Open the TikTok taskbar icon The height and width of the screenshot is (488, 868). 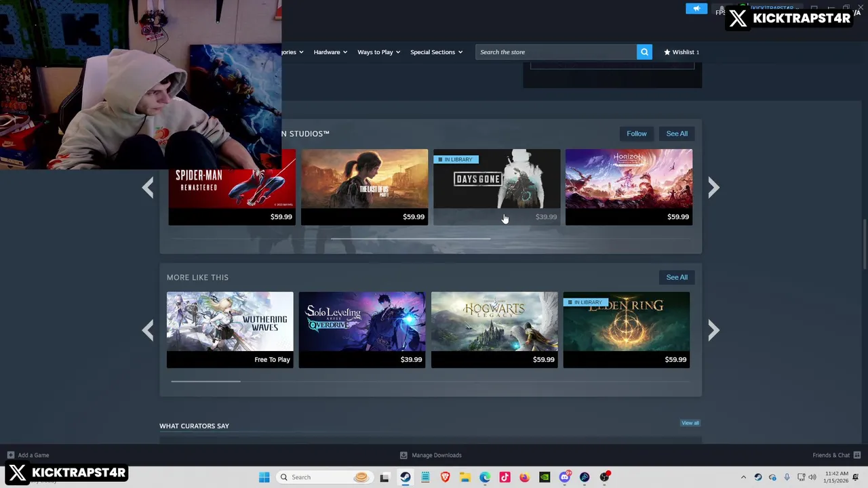(x=505, y=477)
